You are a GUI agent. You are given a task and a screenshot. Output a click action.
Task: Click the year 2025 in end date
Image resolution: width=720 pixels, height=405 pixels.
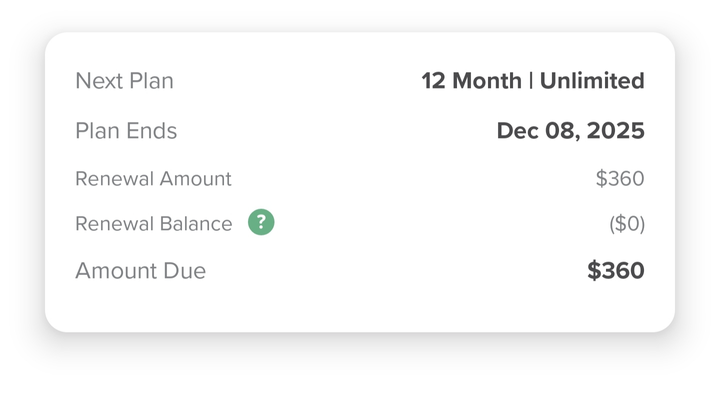point(615,131)
